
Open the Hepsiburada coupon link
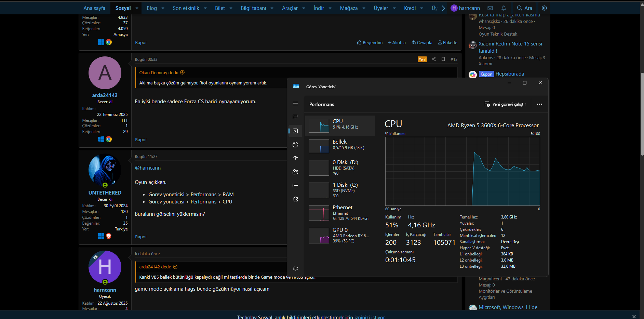(x=510, y=74)
